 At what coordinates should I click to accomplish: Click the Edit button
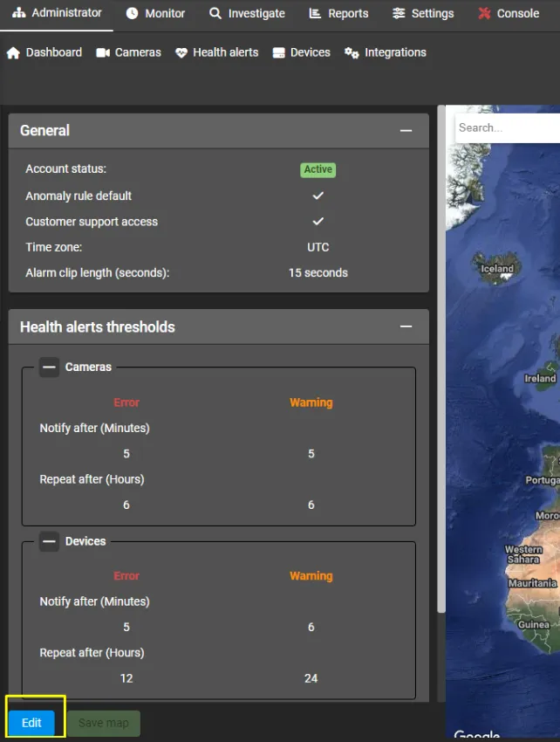31,723
